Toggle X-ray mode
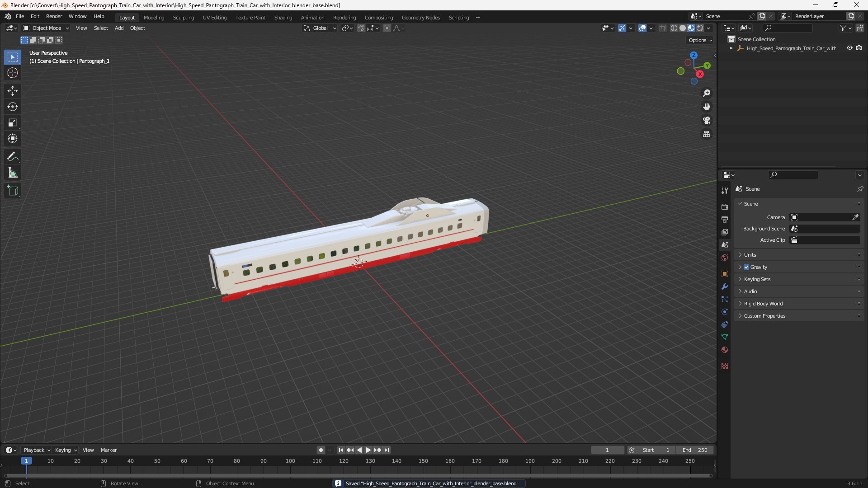 click(663, 28)
